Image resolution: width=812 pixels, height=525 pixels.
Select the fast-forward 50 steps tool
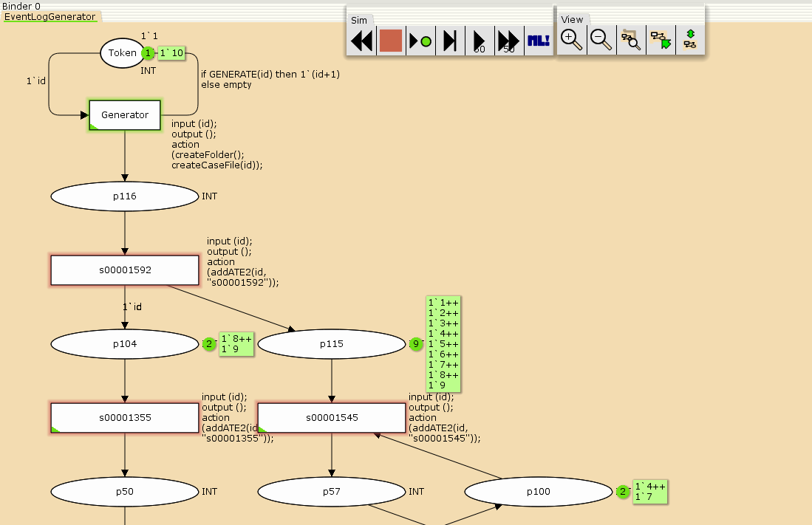[x=509, y=41]
